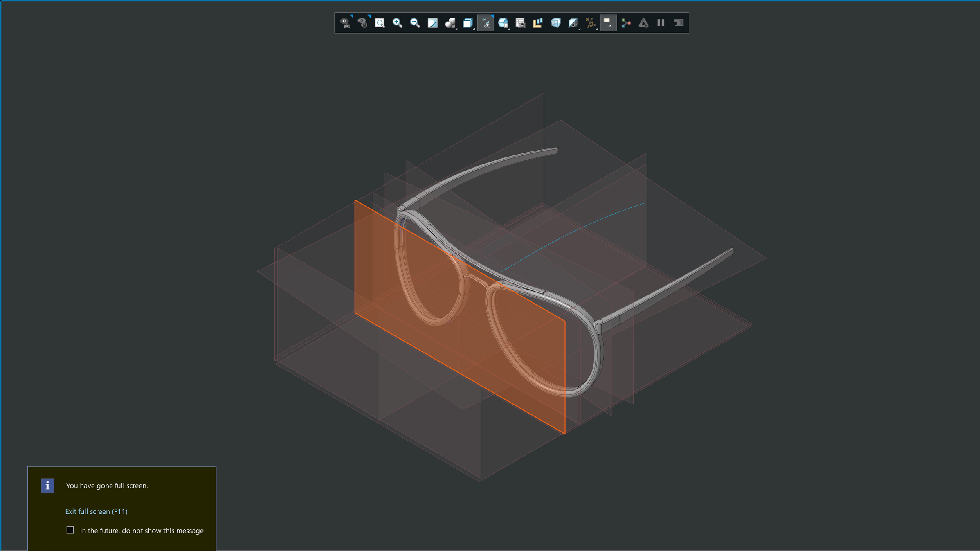Click the shaded spheres display style icon
The image size is (980, 551).
point(450,23)
